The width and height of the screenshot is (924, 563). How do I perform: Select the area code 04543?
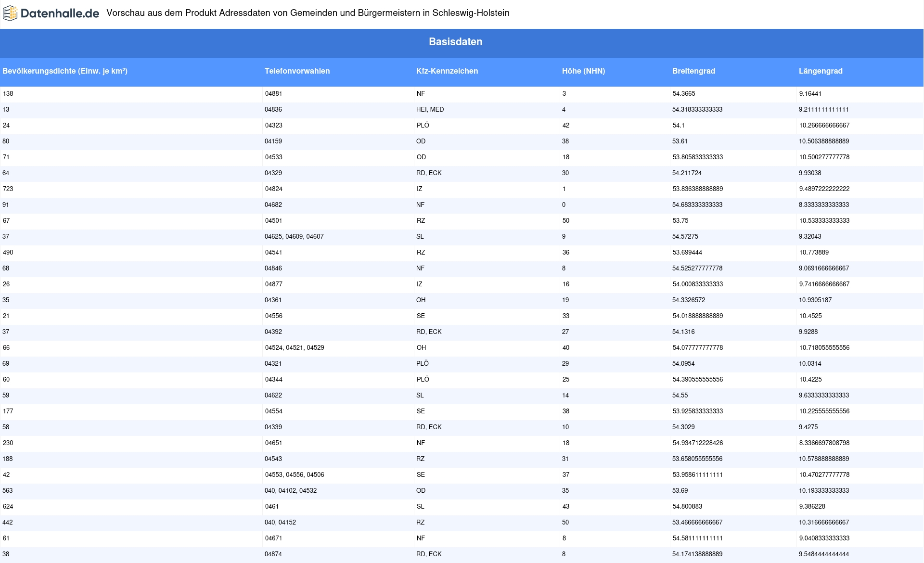pyautogui.click(x=273, y=459)
